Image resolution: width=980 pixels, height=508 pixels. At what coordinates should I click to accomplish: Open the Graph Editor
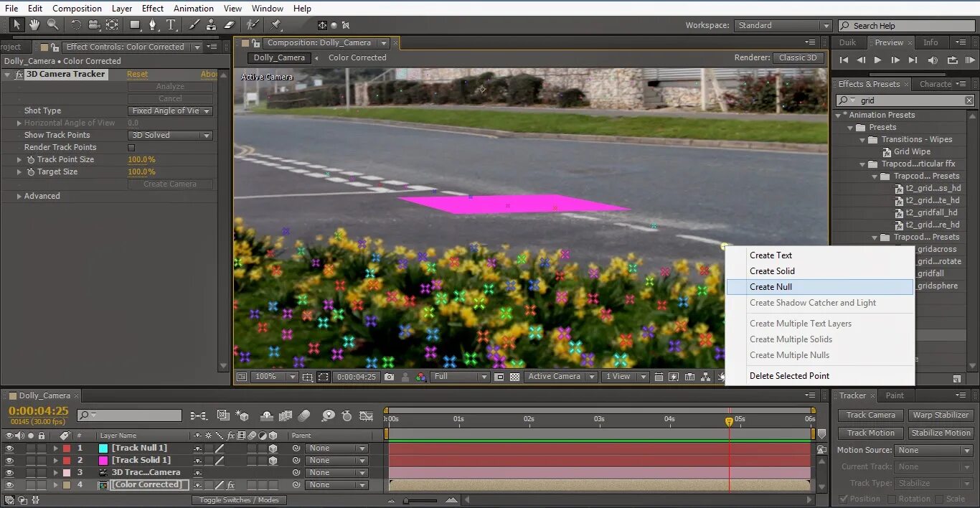[x=366, y=415]
